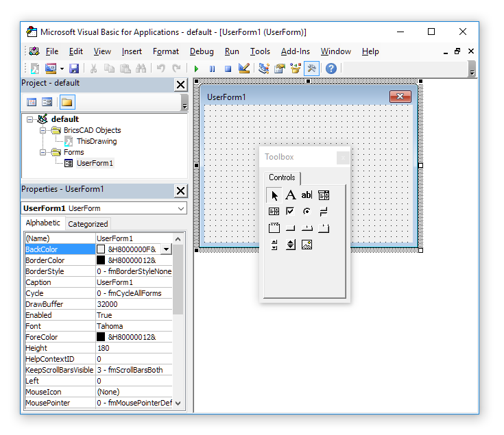The image size is (504, 435).
Task: Choose the CommandButton control in Toolbox
Action: pos(291,228)
